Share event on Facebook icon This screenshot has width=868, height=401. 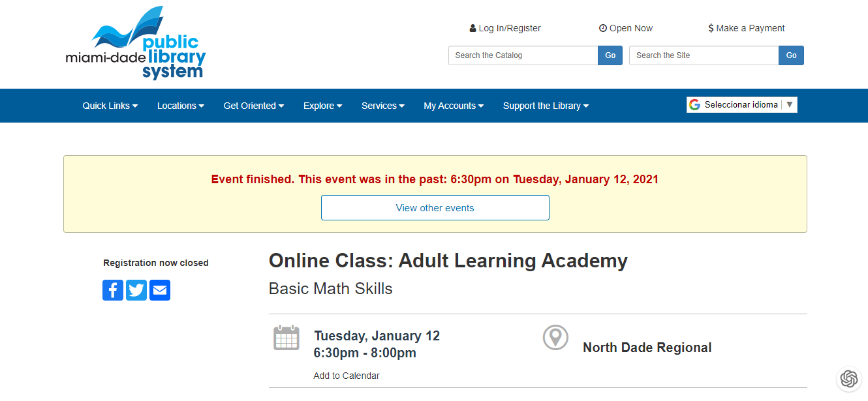click(x=113, y=290)
